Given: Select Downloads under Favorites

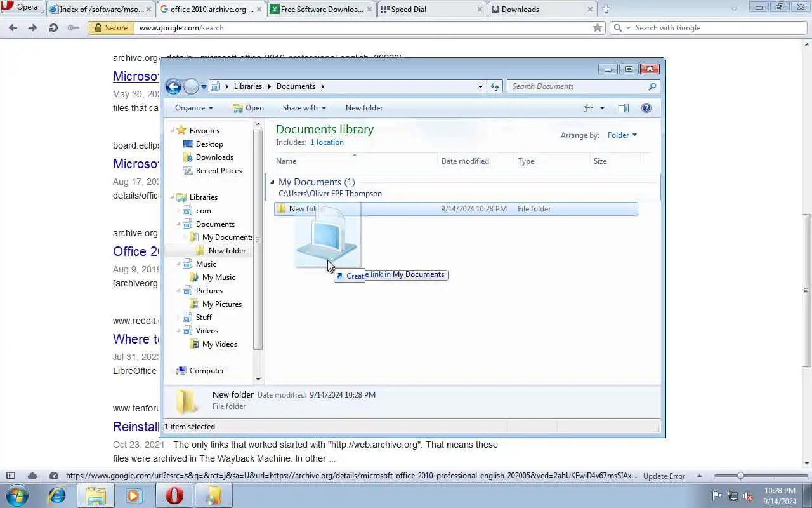Looking at the screenshot, I should click(x=214, y=157).
